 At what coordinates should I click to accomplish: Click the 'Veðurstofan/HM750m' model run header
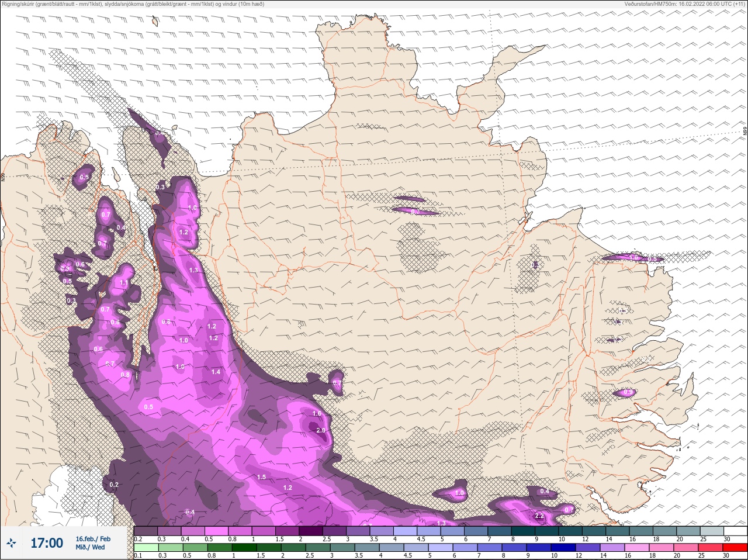pos(684,4)
